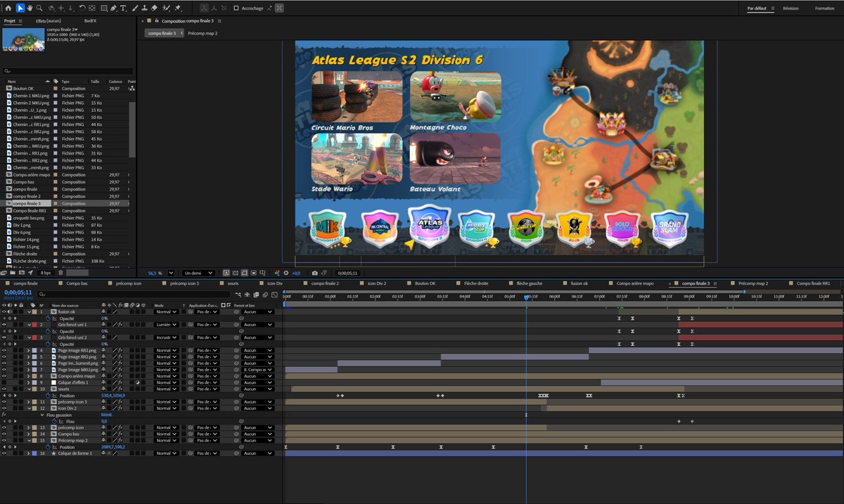Select compo finale 2 in Project panel
This screenshot has width=844, height=504.
pos(25,196)
